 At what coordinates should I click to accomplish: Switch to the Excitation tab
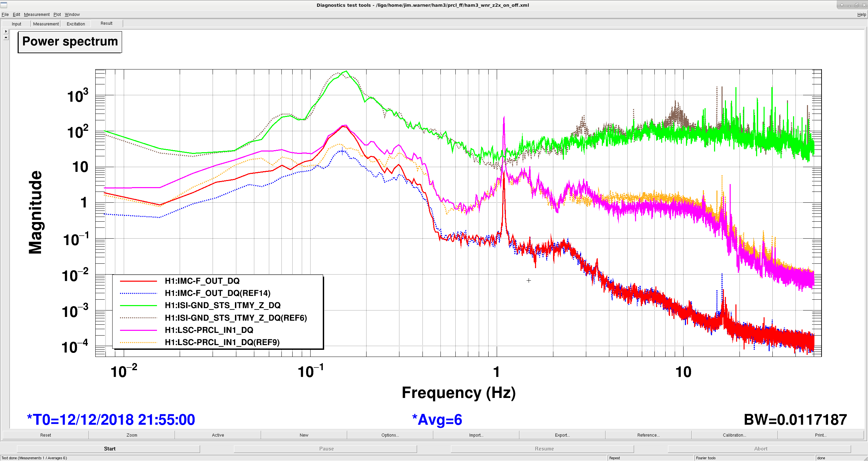click(76, 24)
